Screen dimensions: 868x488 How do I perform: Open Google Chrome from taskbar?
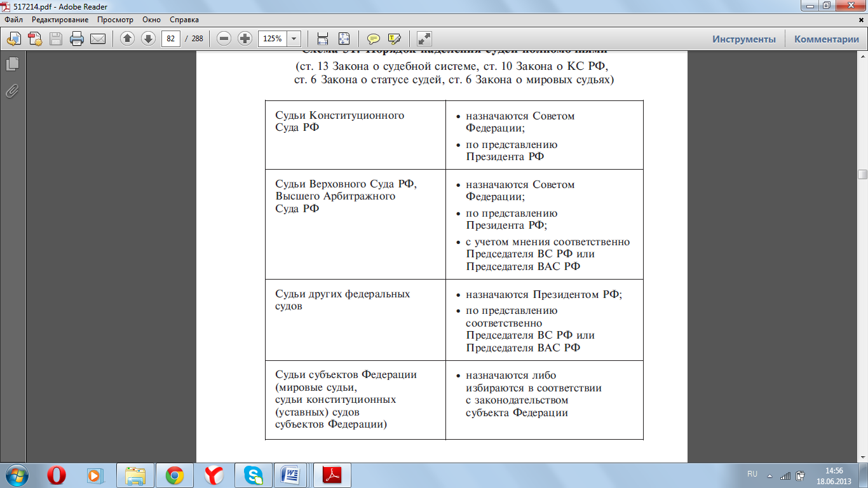point(175,475)
